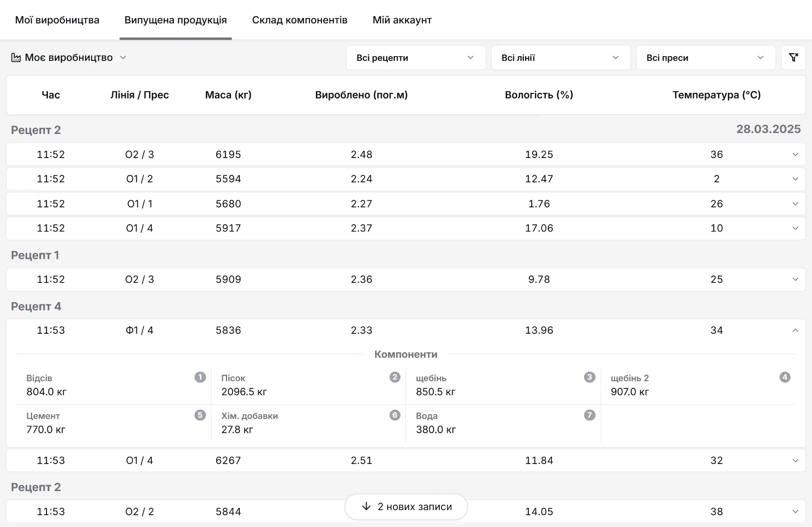
Task: Open the Всі лінії dropdown
Action: point(560,57)
